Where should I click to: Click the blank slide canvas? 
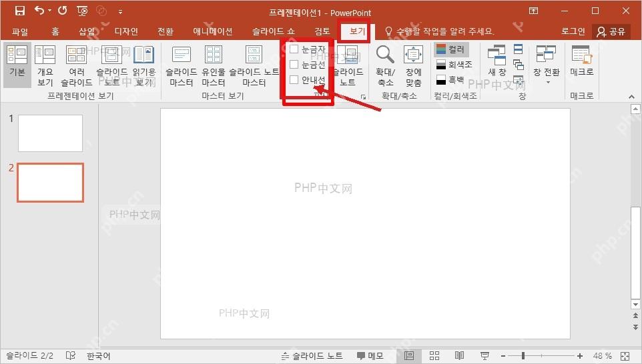pos(365,224)
